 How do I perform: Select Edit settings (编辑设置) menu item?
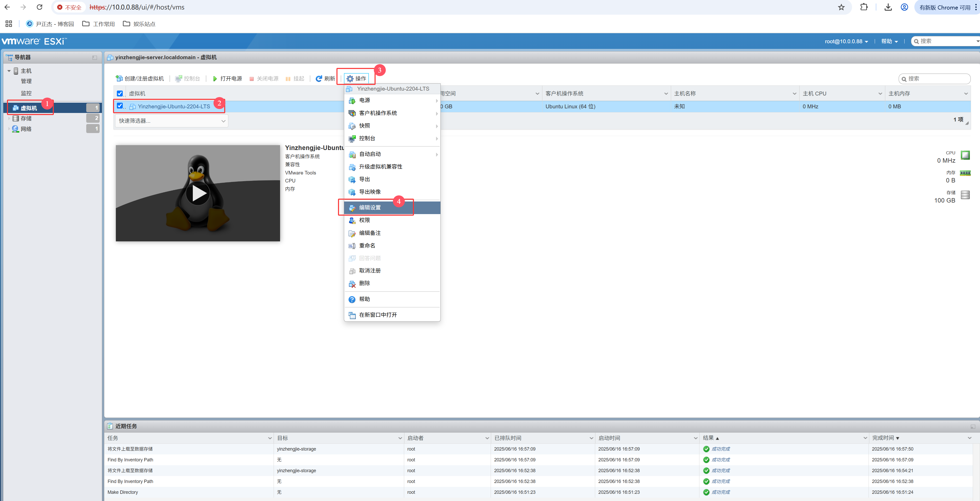[x=370, y=208]
